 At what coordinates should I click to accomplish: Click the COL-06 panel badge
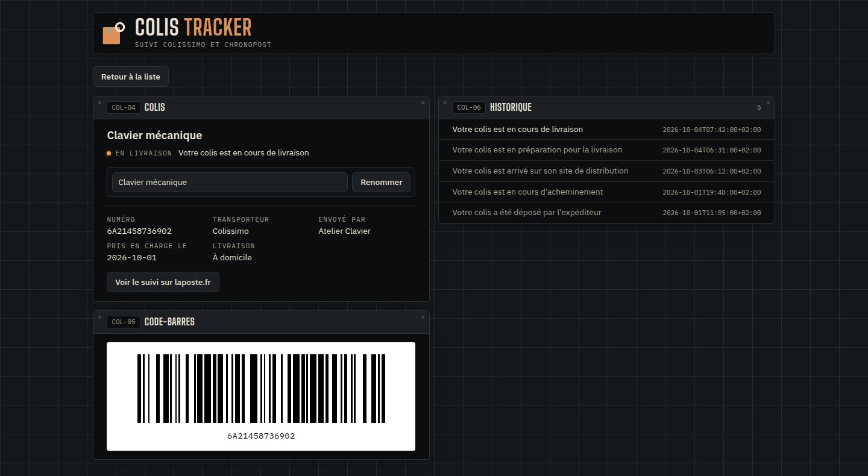469,107
